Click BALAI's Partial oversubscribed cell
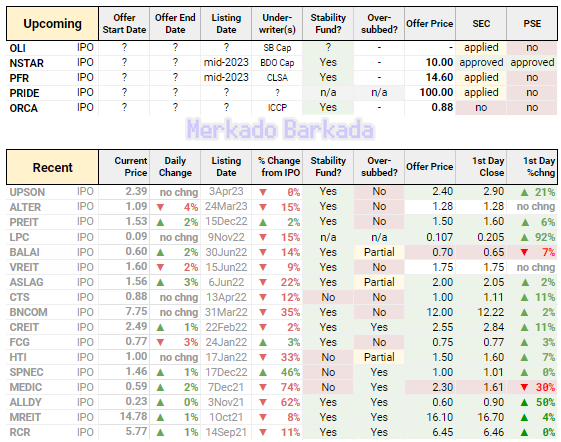561x442 pixels. [x=379, y=252]
